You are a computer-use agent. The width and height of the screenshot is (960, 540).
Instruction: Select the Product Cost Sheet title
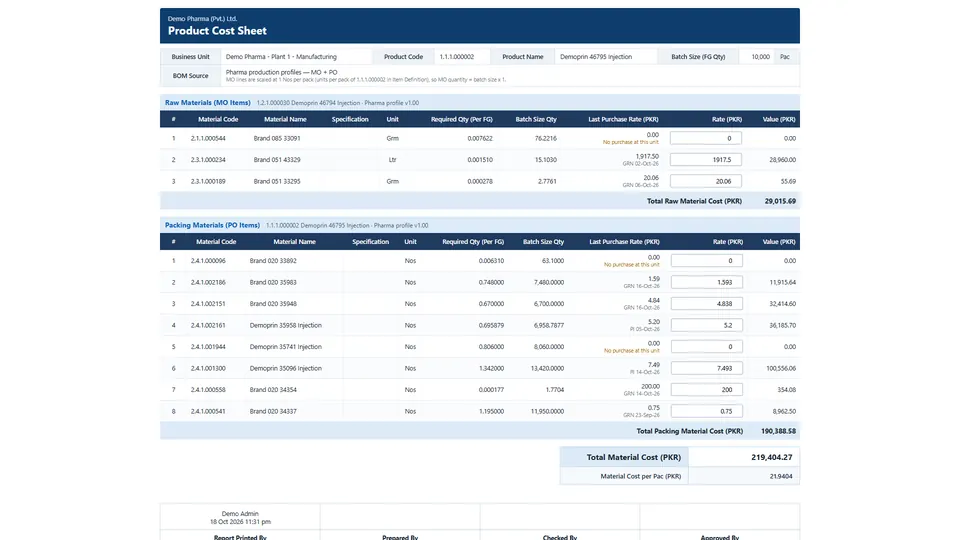pyautogui.click(x=217, y=31)
